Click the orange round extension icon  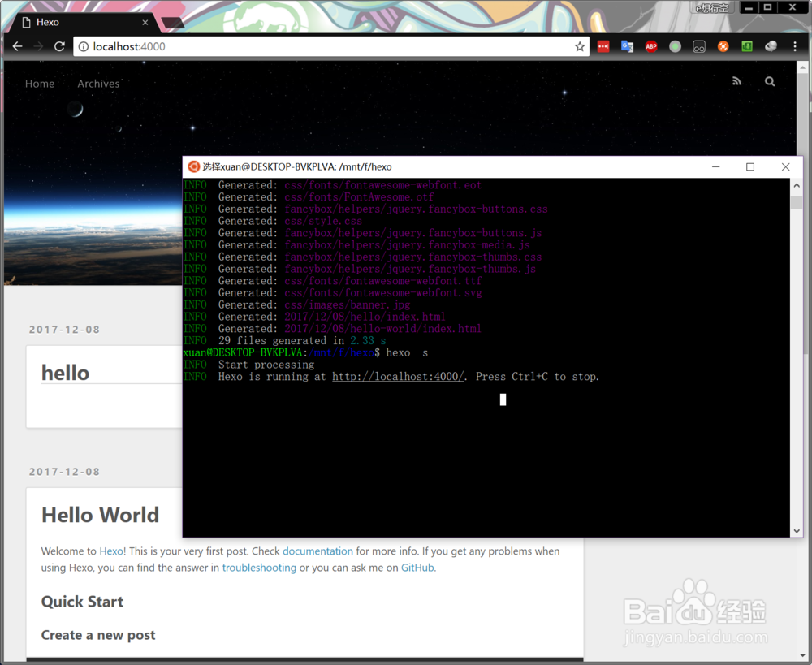[x=723, y=46]
